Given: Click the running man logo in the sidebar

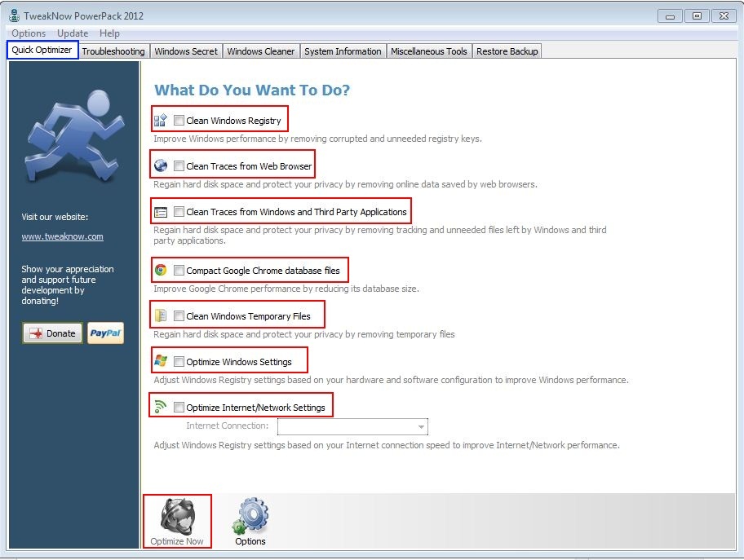Looking at the screenshot, I should click(74, 136).
